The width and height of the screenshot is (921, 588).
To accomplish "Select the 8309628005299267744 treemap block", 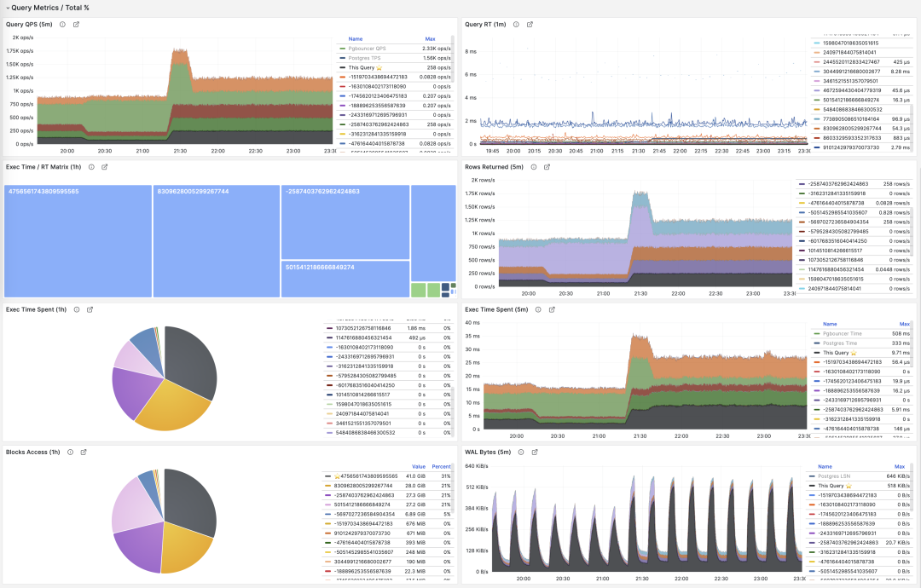I will point(216,240).
